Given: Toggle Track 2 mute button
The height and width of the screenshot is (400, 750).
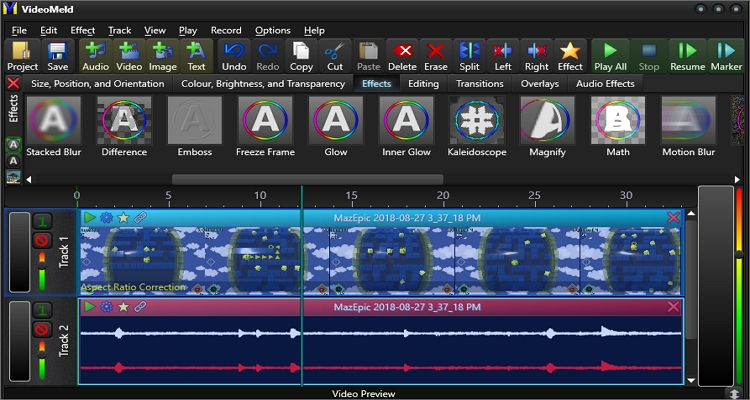Looking at the screenshot, I should [42, 329].
